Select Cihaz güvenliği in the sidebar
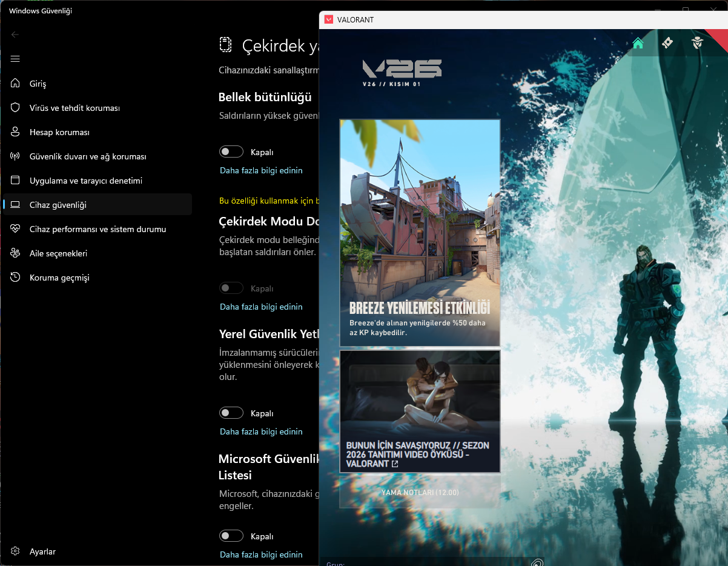This screenshot has width=728, height=566. pos(97,205)
